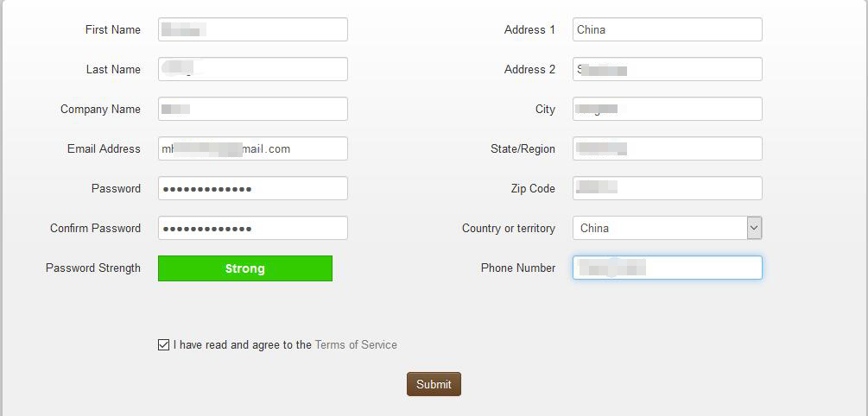Click the Last Name text box
Viewport: 868px width, 416px height.
252,69
